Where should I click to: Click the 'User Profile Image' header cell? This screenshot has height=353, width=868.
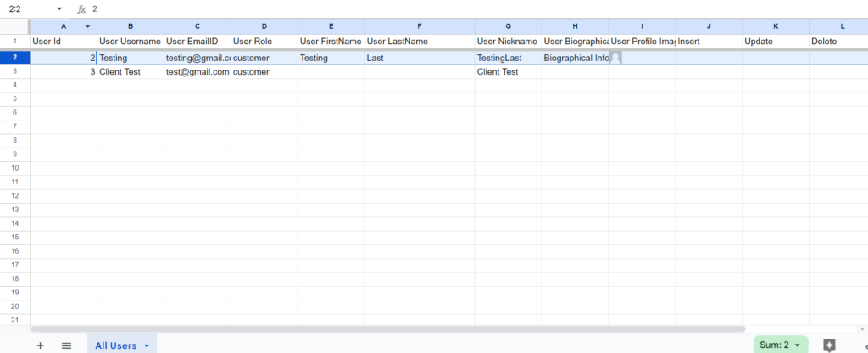click(642, 42)
